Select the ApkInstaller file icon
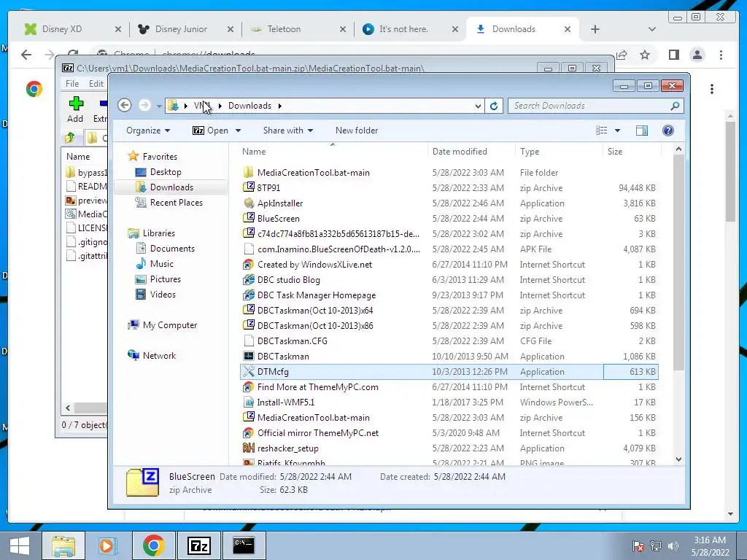 click(249, 203)
